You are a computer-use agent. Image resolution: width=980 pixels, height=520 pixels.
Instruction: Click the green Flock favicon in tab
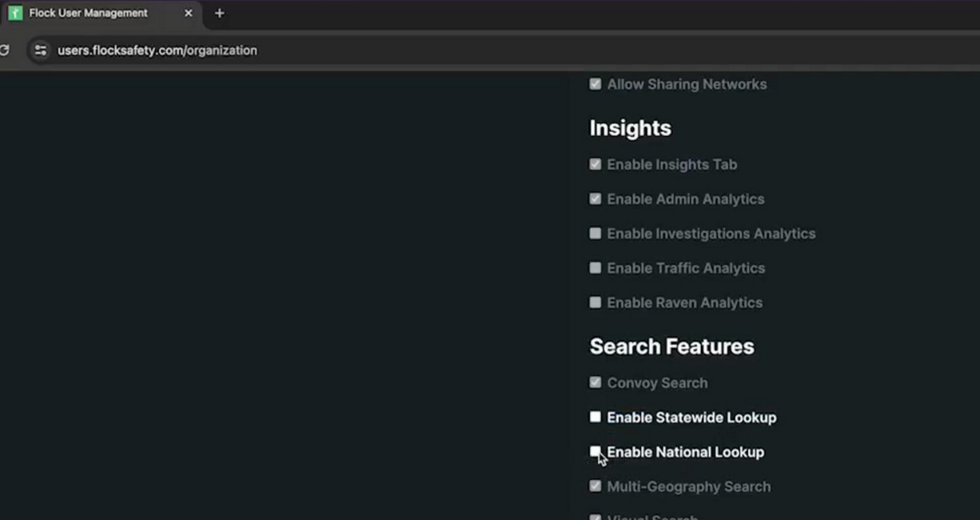pos(15,13)
